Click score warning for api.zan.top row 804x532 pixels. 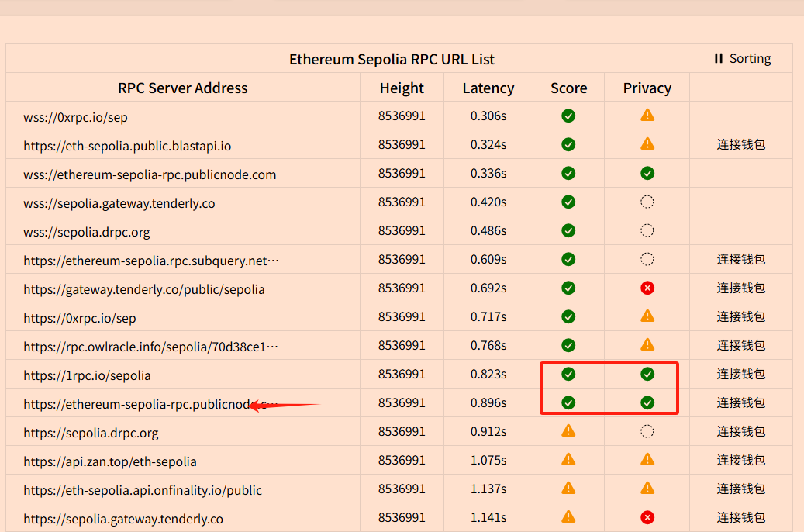tap(568, 460)
